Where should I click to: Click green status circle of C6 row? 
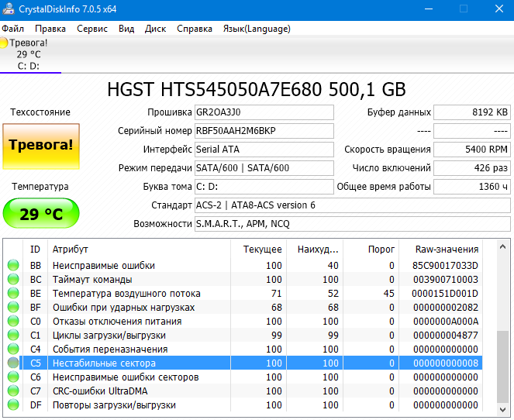pyautogui.click(x=13, y=377)
